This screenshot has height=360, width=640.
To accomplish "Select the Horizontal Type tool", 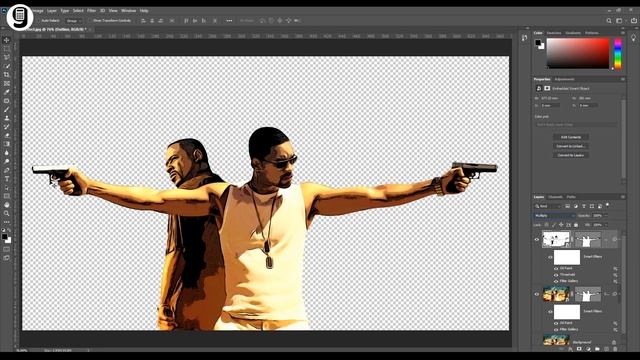I will [x=7, y=179].
